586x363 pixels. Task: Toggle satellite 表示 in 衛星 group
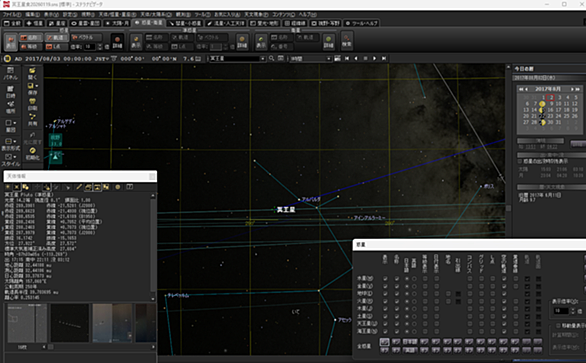tap(261, 41)
